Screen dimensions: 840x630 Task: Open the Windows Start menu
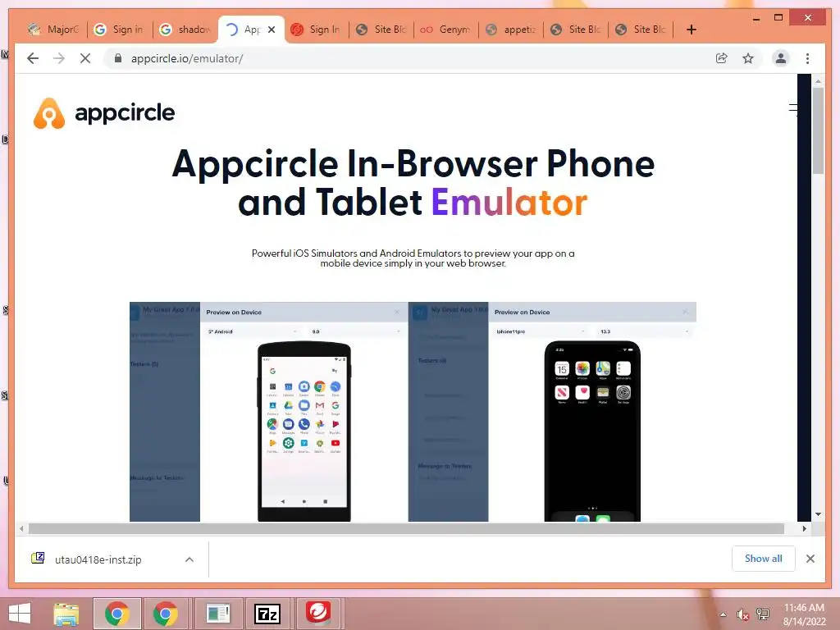tap(20, 614)
